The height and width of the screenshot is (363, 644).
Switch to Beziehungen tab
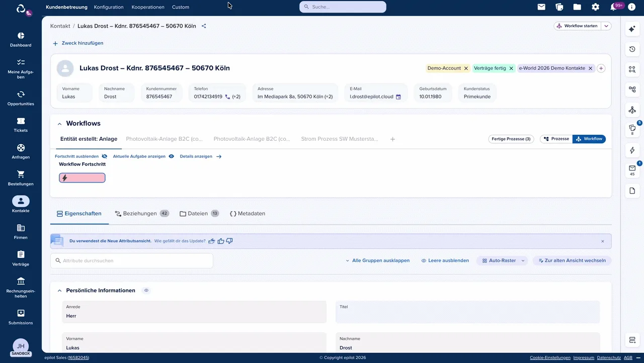141,214
